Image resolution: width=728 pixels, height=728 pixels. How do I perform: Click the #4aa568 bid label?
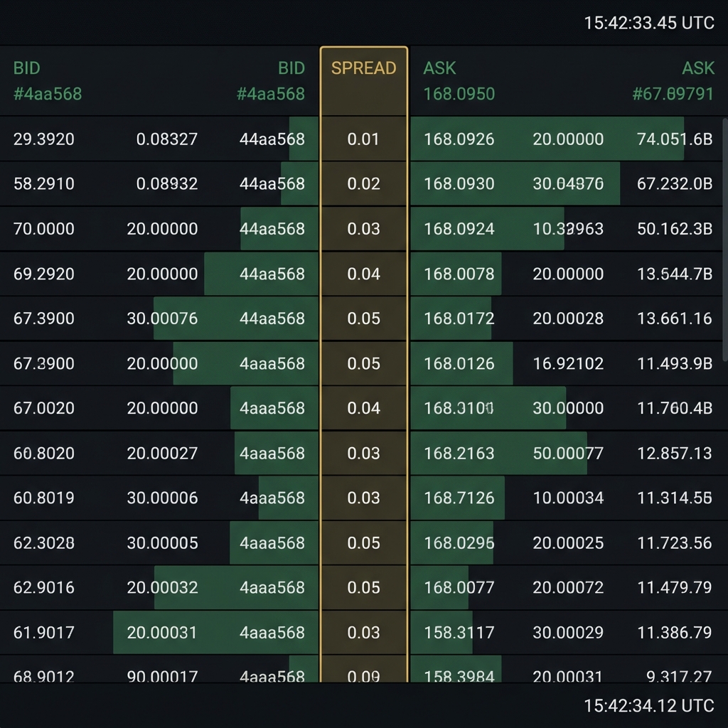pos(47,93)
